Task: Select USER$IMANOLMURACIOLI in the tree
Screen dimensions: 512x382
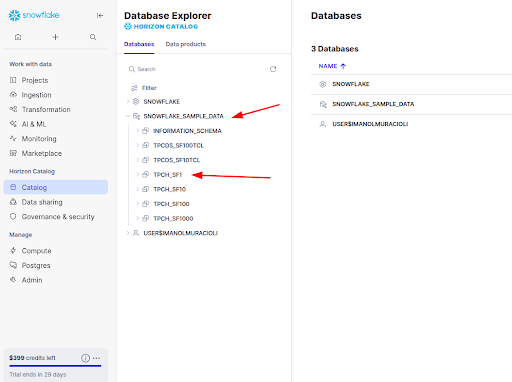Action: click(180, 233)
